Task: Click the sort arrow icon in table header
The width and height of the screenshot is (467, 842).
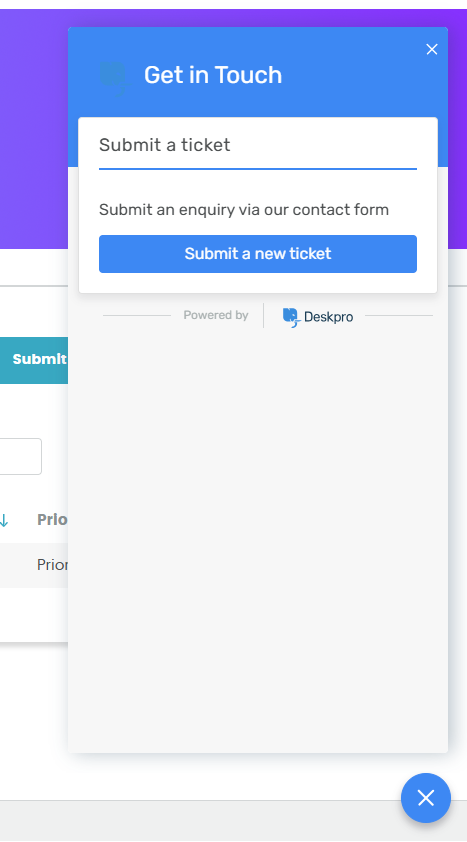Action: [x=4, y=520]
